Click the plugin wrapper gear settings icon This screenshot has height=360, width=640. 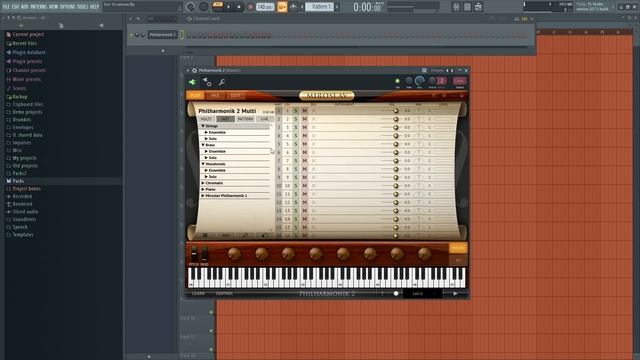194,71
